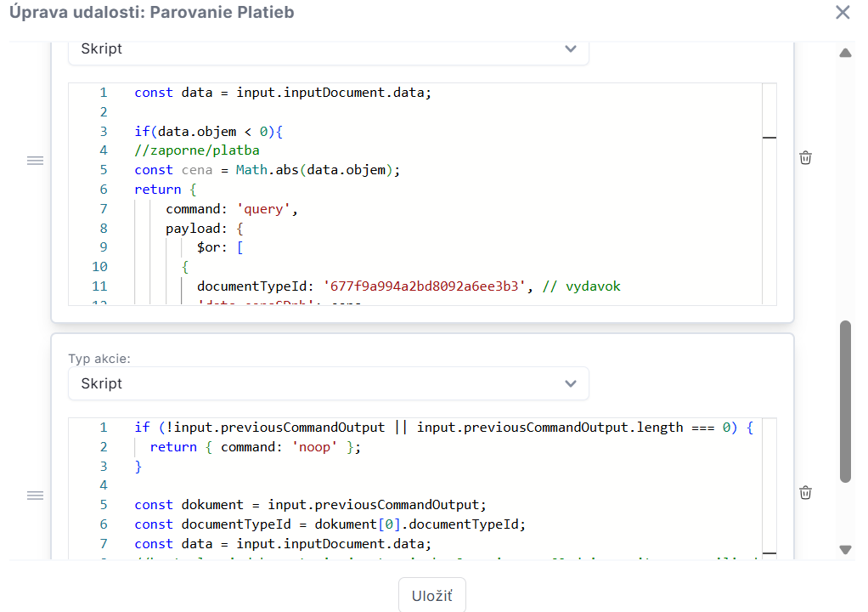Viewport: 868px width, 612px height.
Task: Click the 'noop' return line in second editor
Action: (x=255, y=447)
